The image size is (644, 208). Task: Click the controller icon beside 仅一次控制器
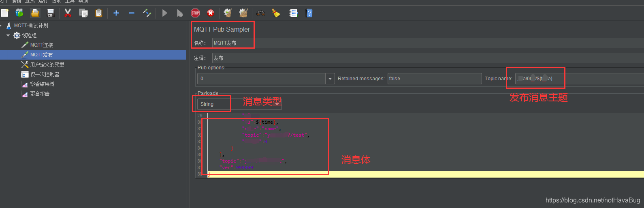(x=25, y=74)
